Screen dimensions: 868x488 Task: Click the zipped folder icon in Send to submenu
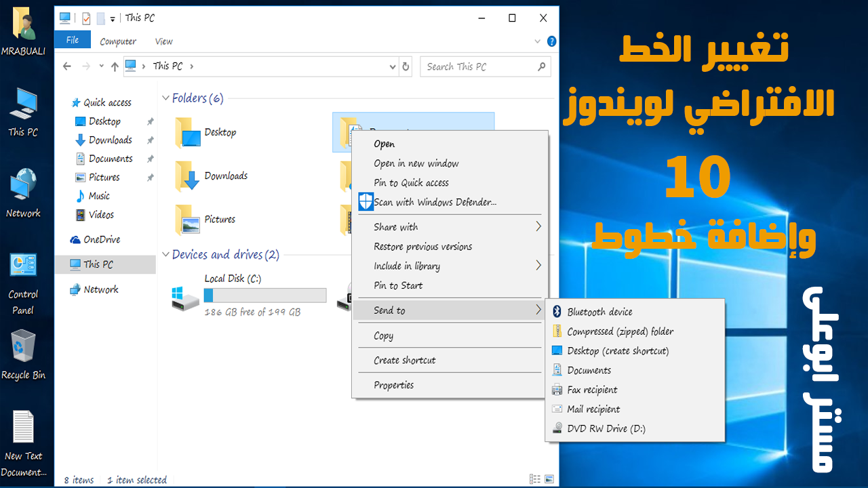click(557, 331)
